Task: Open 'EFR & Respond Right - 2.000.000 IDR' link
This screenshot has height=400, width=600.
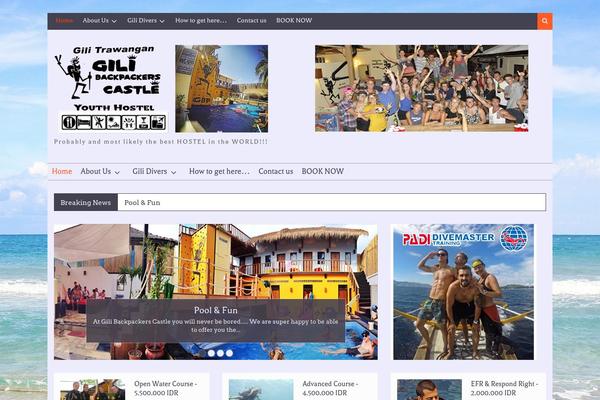Action: 504,388
